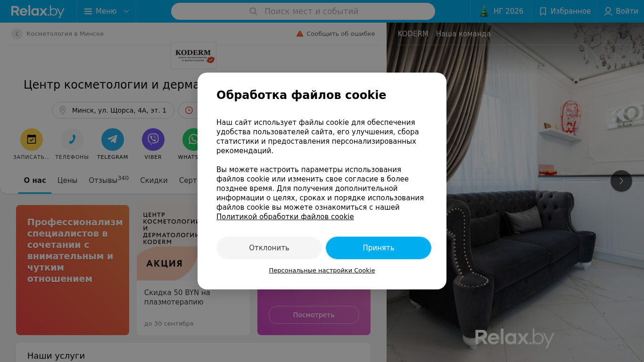Screen dimensions: 644x362
Task: Switch to the Цены tab
Action: click(67, 181)
